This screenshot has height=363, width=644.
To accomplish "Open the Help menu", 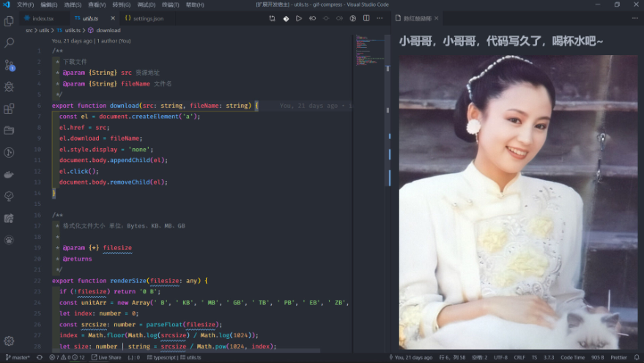I will click(195, 5).
